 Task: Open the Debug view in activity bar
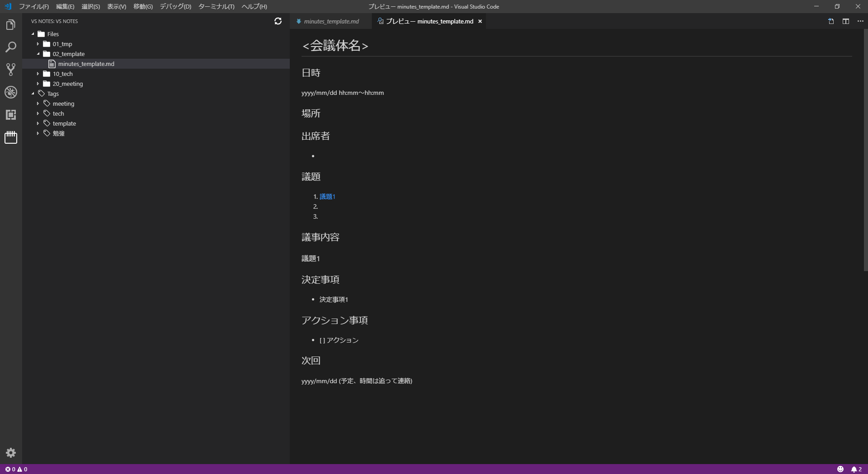(11, 92)
